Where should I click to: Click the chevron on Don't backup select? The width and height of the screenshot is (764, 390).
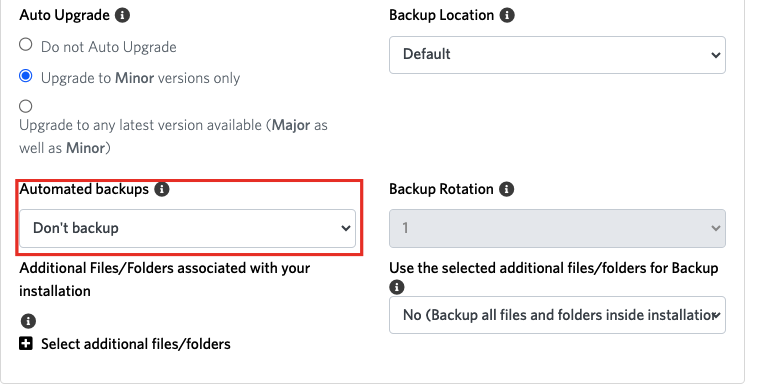pos(346,228)
